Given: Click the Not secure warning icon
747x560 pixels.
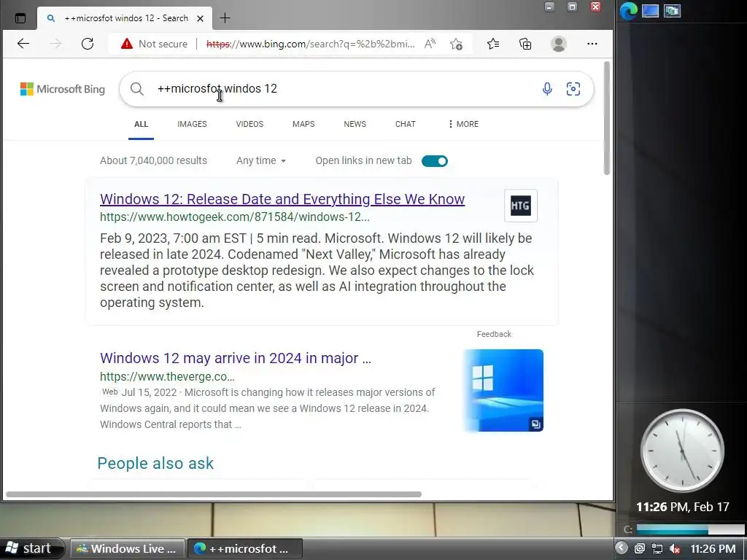Looking at the screenshot, I should coord(127,44).
